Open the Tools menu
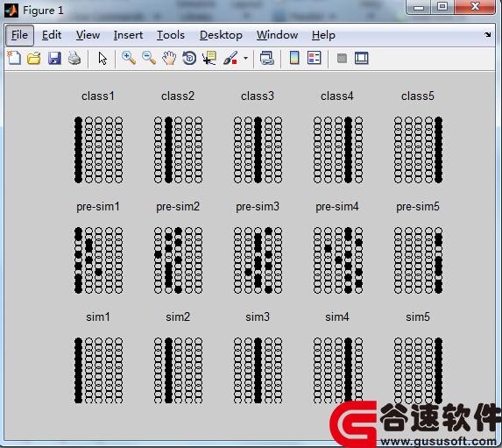Image resolution: width=502 pixels, height=448 pixels. [x=171, y=35]
